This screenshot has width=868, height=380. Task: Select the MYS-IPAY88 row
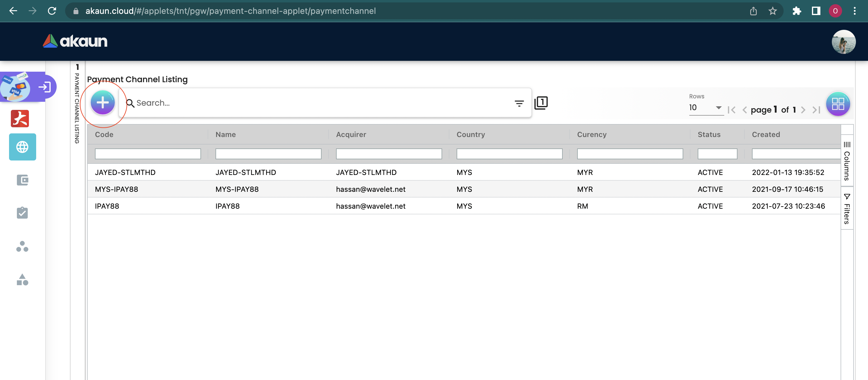click(116, 189)
